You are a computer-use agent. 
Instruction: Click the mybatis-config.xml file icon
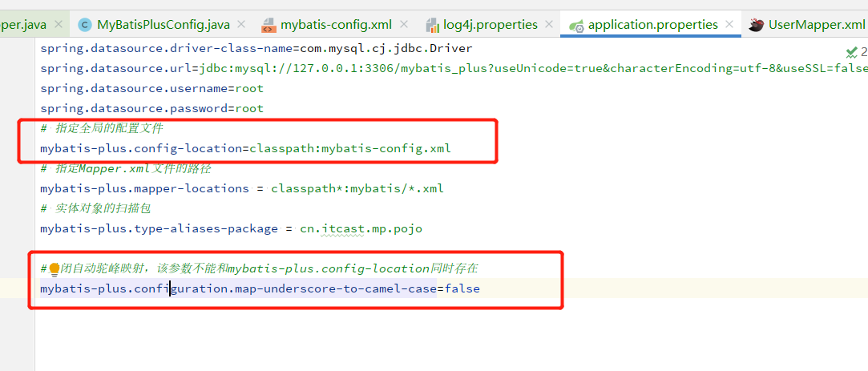coord(268,25)
